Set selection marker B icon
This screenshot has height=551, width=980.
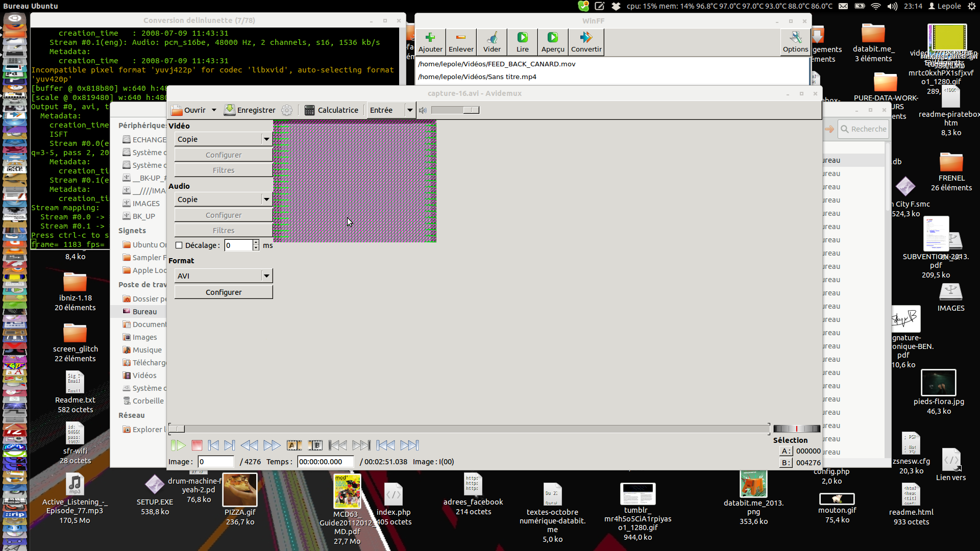[315, 445]
